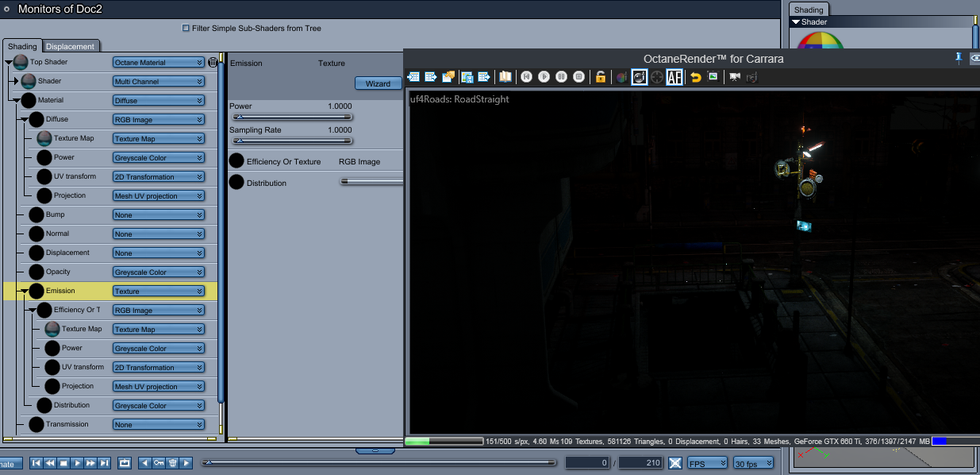The height and width of the screenshot is (475, 980).
Task: Rewind the animation timeline
Action: tap(50, 462)
